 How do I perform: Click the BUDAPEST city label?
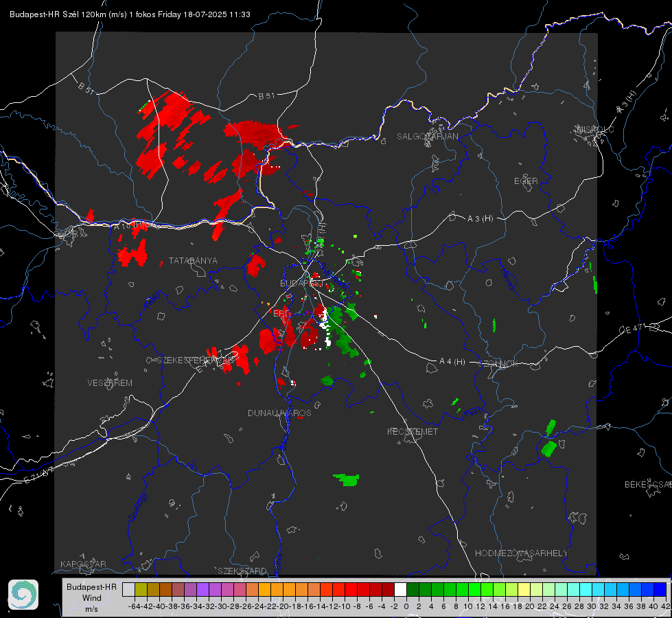click(302, 283)
